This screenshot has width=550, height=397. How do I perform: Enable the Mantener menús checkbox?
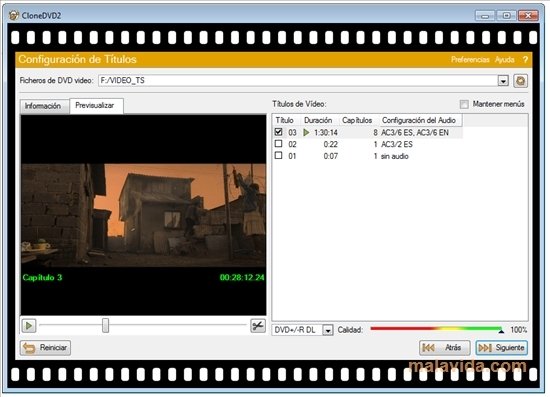click(464, 104)
